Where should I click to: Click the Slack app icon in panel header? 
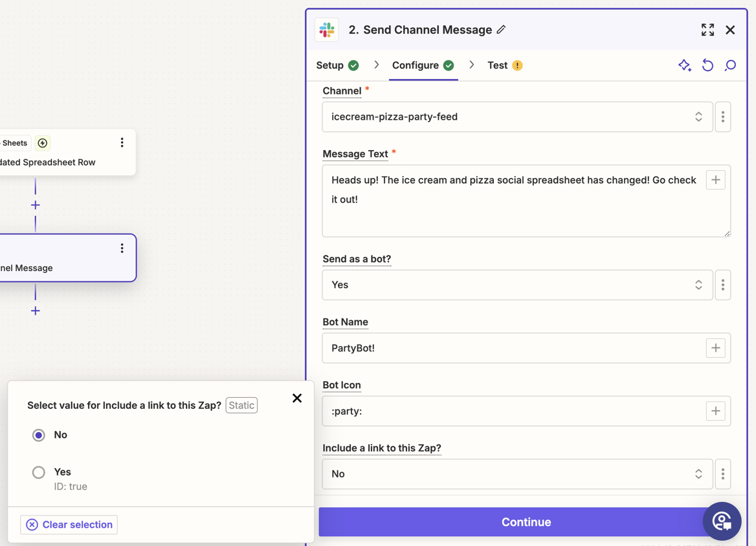(327, 30)
